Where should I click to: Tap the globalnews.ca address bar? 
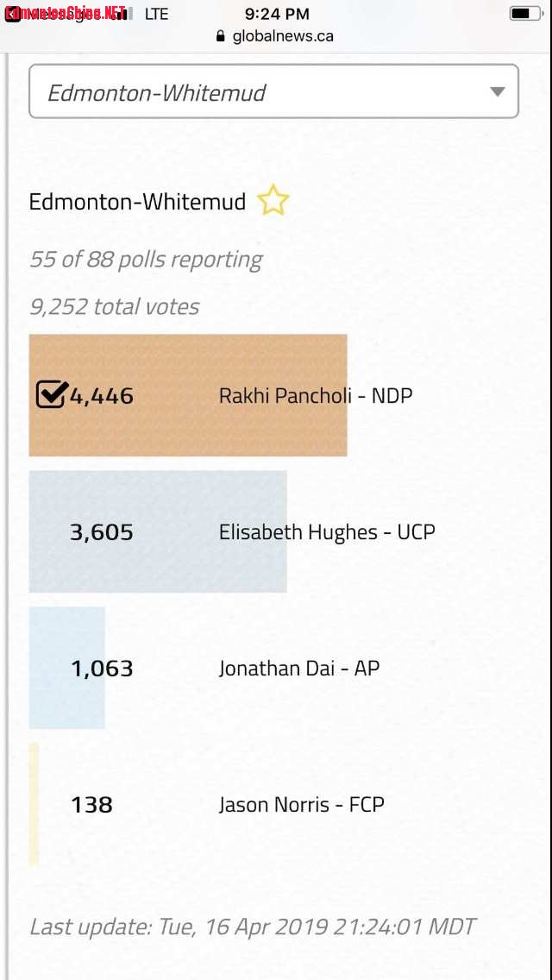click(276, 36)
